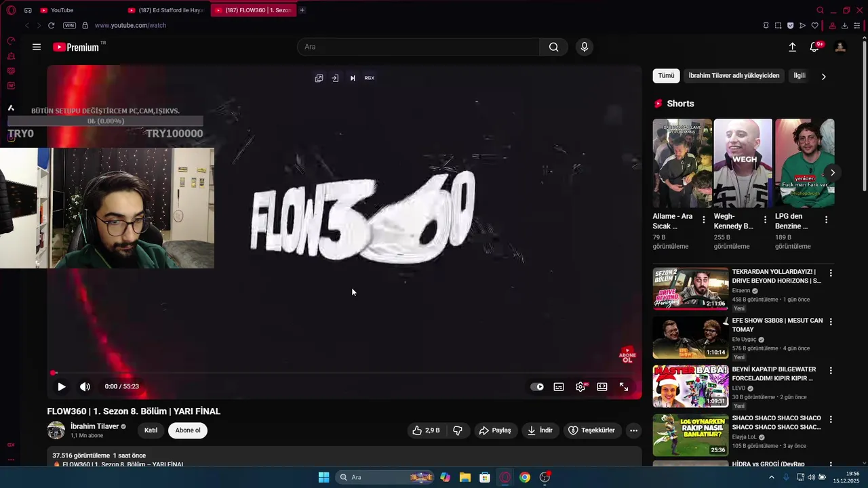
Task: Select İbrahim Tilaver adlı yükleyiciden chip
Action: 734,75
